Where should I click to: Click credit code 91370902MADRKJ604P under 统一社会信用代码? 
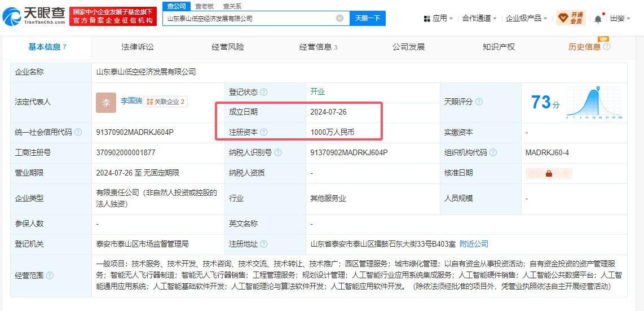coord(135,132)
